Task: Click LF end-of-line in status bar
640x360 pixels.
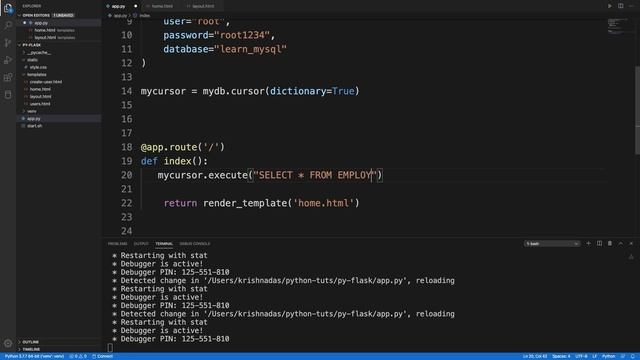Action: [595, 356]
